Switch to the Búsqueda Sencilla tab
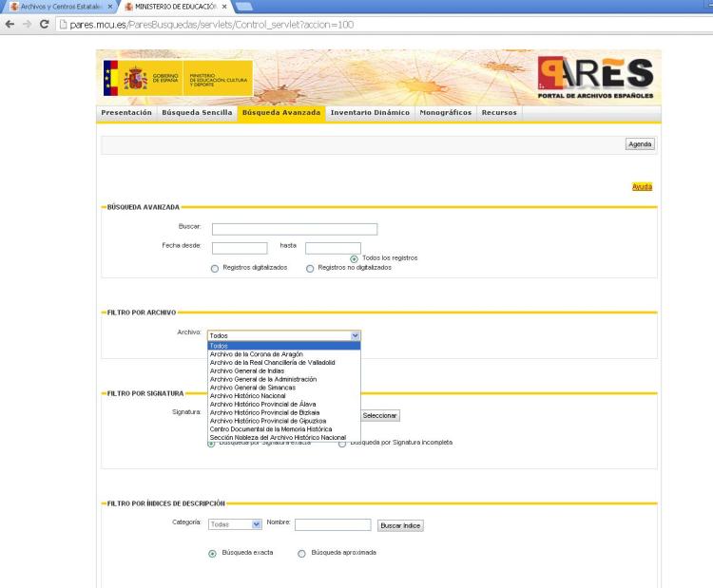The height and width of the screenshot is (588, 713). point(197,113)
